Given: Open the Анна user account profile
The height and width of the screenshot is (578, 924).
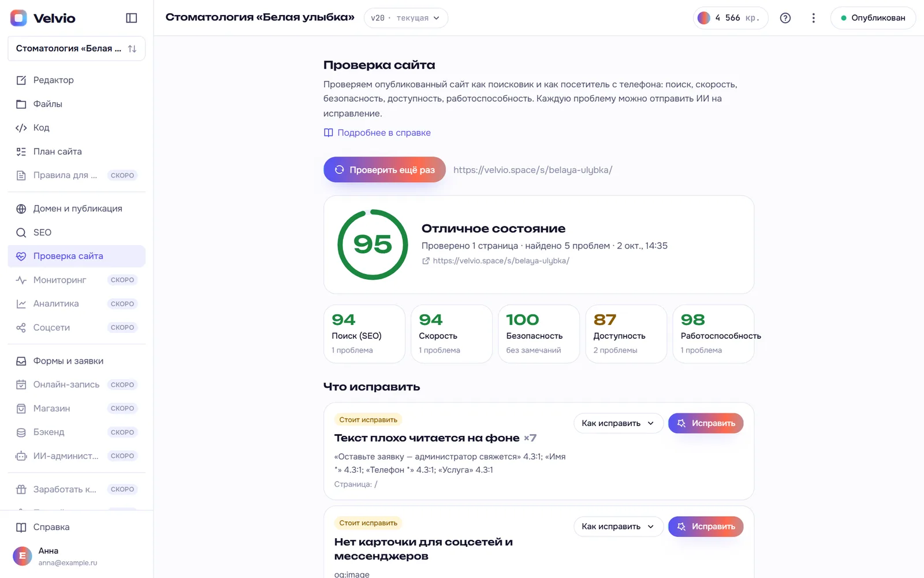Looking at the screenshot, I should (x=76, y=556).
